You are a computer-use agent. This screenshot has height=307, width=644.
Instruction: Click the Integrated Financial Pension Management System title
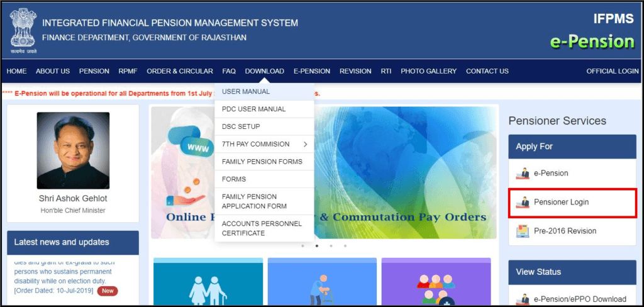coord(170,23)
